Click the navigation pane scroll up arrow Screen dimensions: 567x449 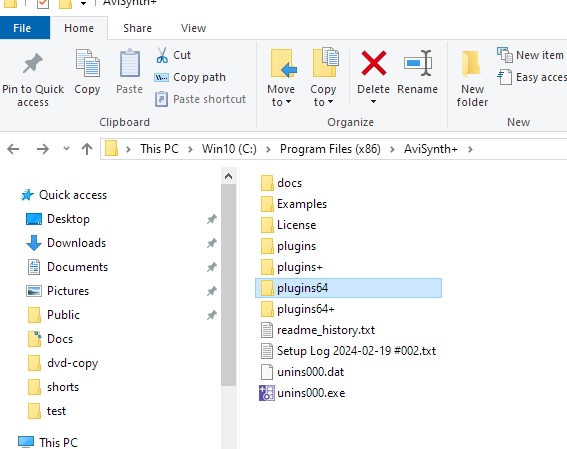coord(228,176)
